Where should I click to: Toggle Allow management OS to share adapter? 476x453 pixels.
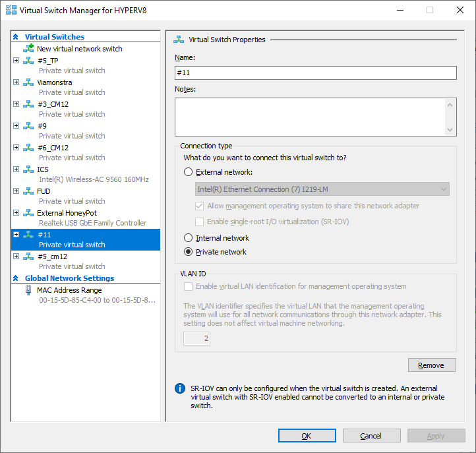click(x=200, y=206)
